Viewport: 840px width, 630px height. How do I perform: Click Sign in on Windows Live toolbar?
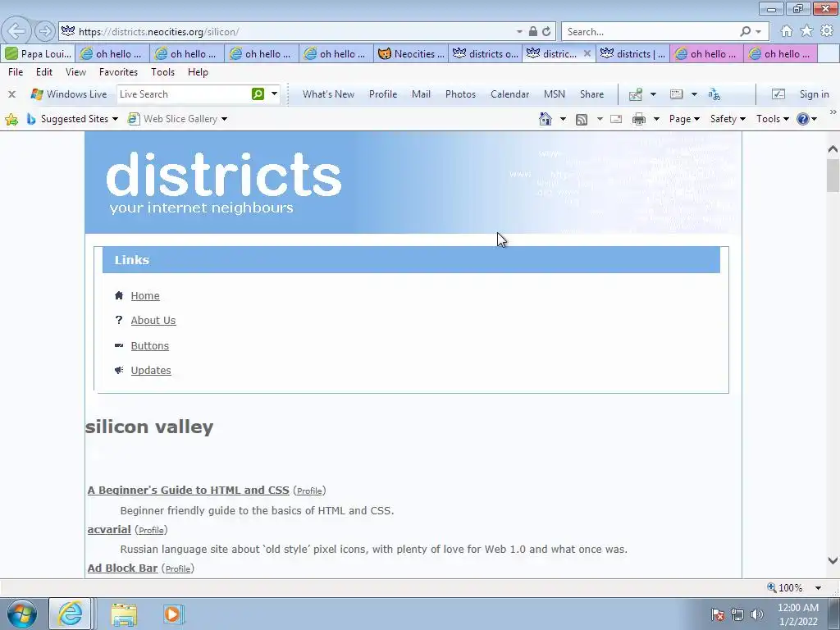pos(815,94)
